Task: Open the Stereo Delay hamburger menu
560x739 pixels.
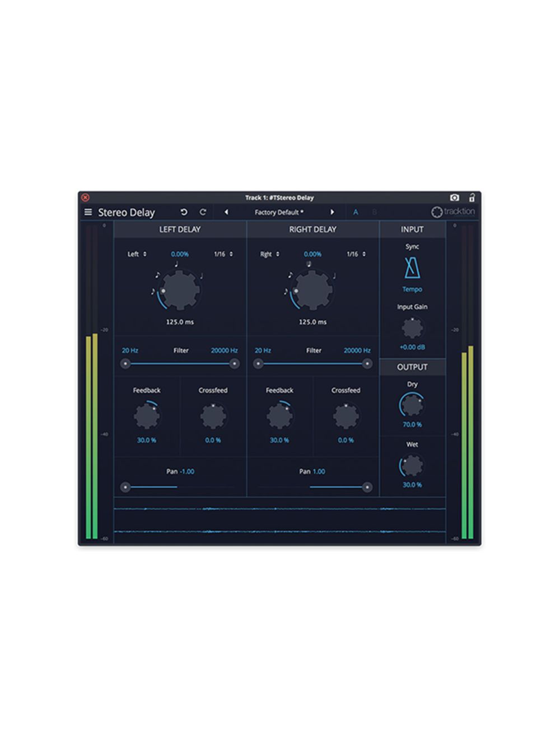Action: (x=88, y=212)
